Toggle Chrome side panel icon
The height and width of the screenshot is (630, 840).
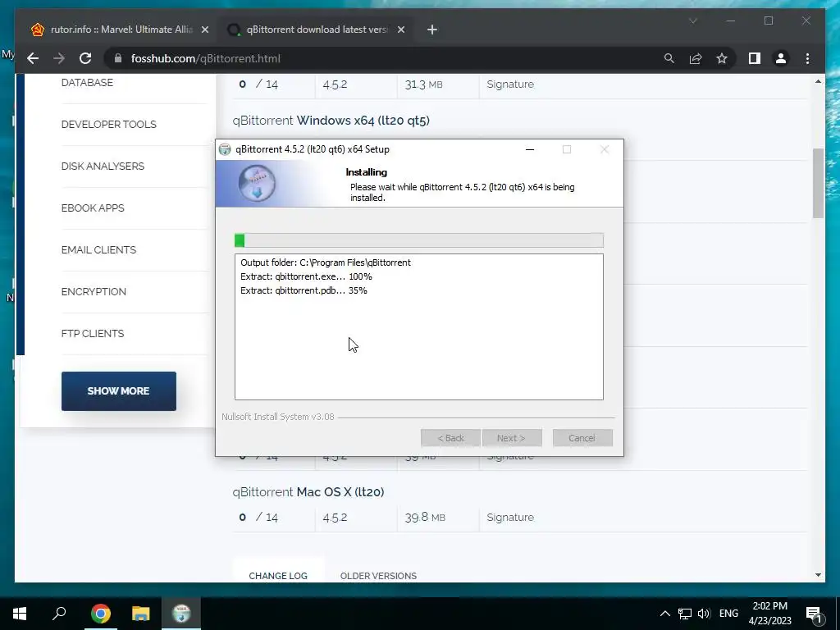755,58
